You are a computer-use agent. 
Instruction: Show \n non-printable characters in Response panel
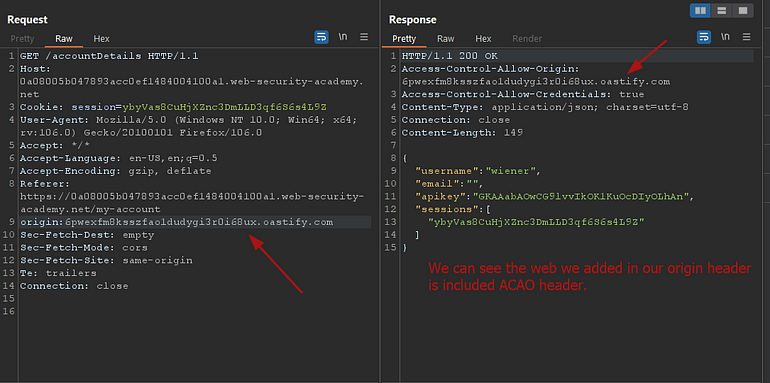[x=725, y=37]
